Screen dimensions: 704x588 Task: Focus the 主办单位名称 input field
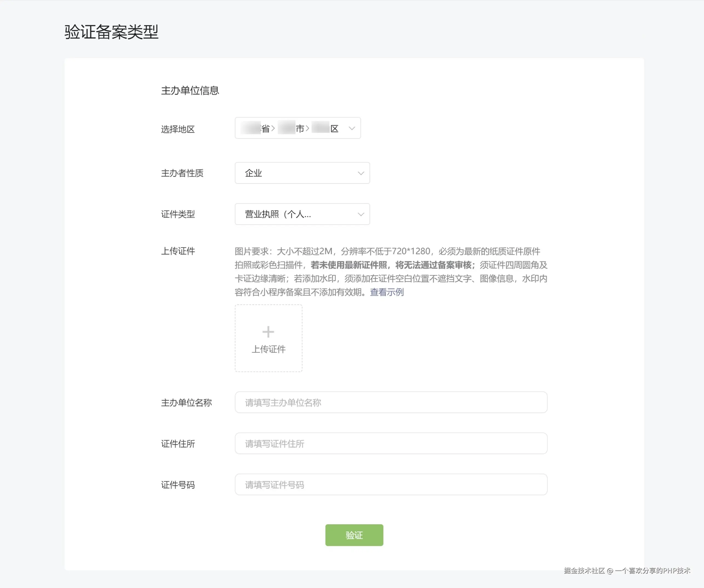tap(391, 402)
